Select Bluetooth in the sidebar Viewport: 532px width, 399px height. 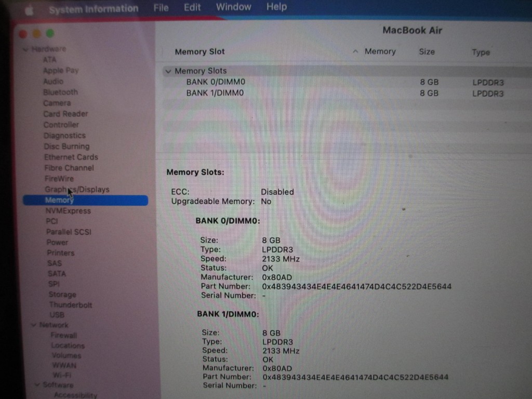(x=60, y=92)
